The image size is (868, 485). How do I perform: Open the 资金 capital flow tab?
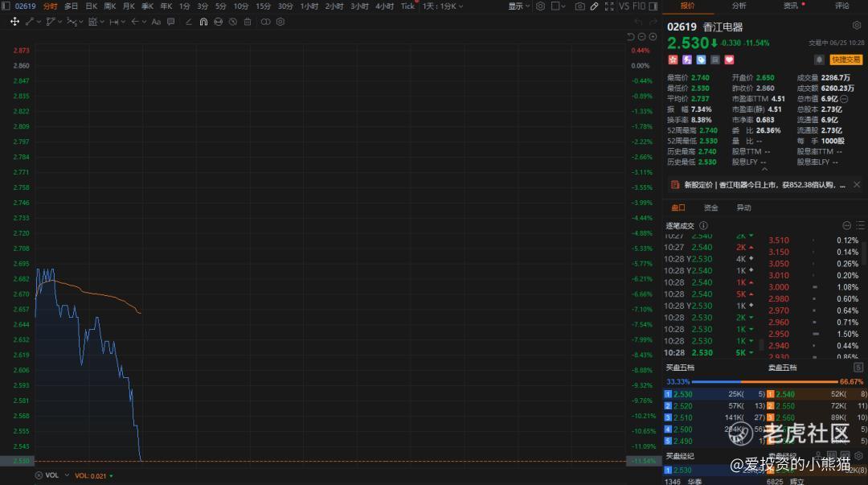710,208
